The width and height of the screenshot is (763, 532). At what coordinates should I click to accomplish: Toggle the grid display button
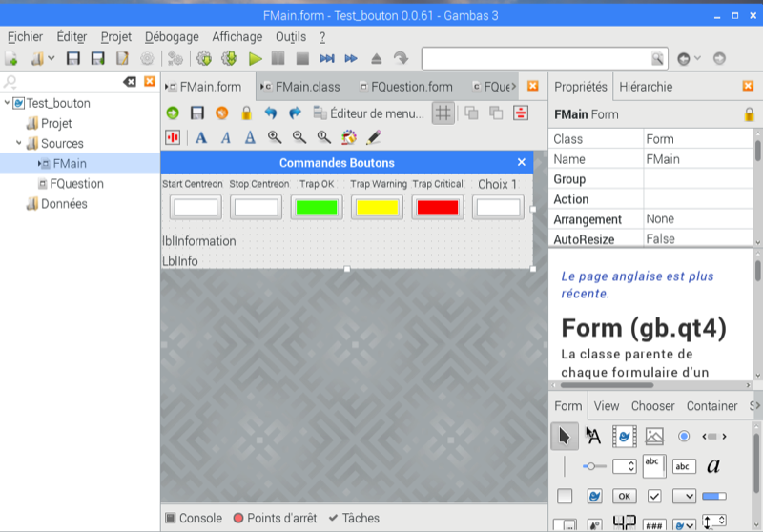pos(443,113)
